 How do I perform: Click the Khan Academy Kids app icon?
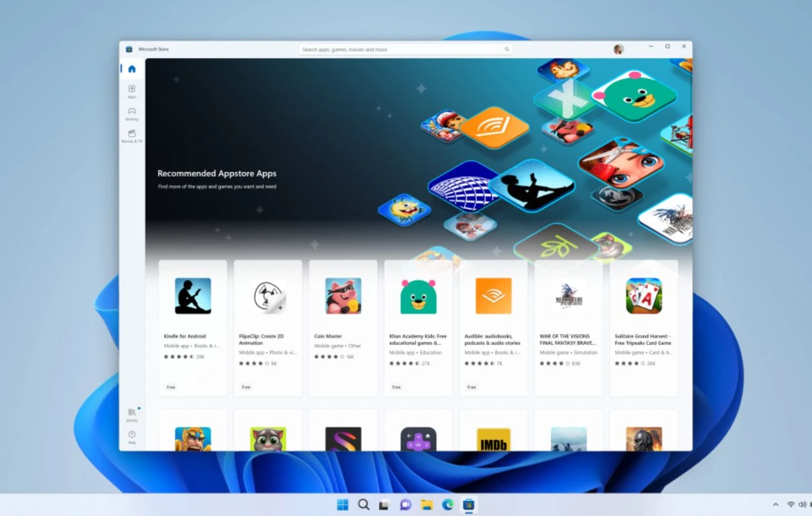(x=418, y=297)
